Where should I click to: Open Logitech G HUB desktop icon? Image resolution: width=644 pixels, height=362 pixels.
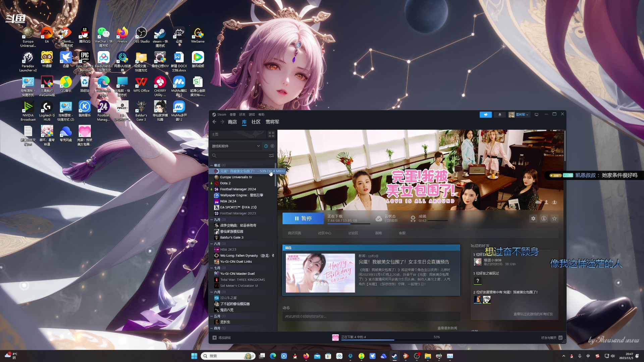click(x=47, y=111)
